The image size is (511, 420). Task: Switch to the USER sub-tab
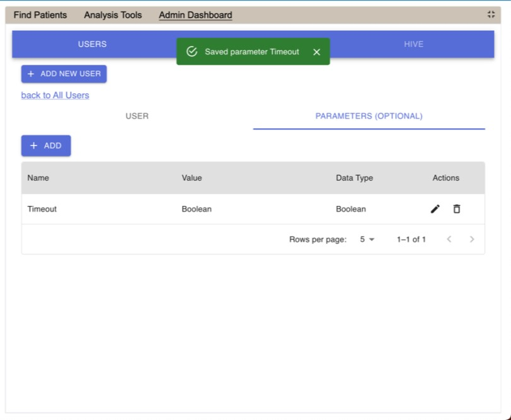pos(137,116)
